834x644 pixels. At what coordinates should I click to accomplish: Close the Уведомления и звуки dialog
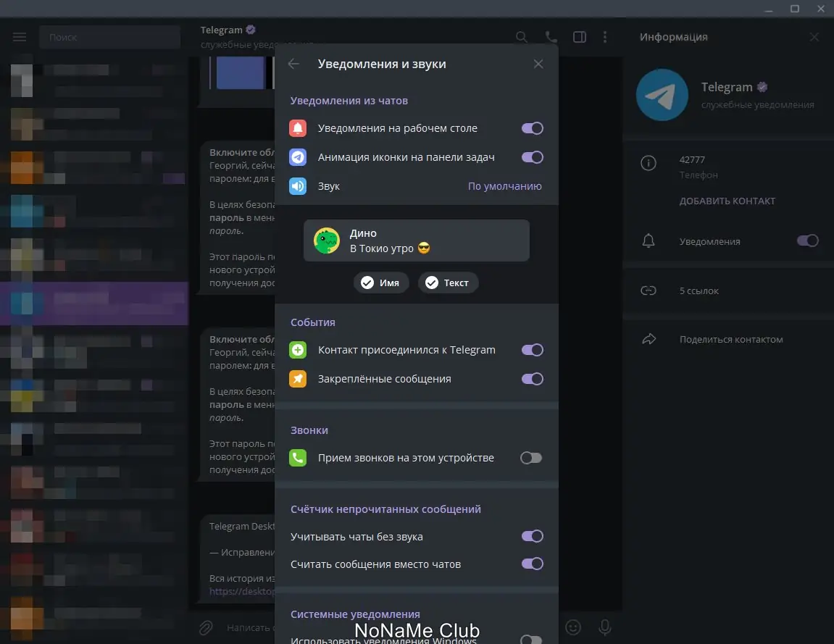(538, 64)
